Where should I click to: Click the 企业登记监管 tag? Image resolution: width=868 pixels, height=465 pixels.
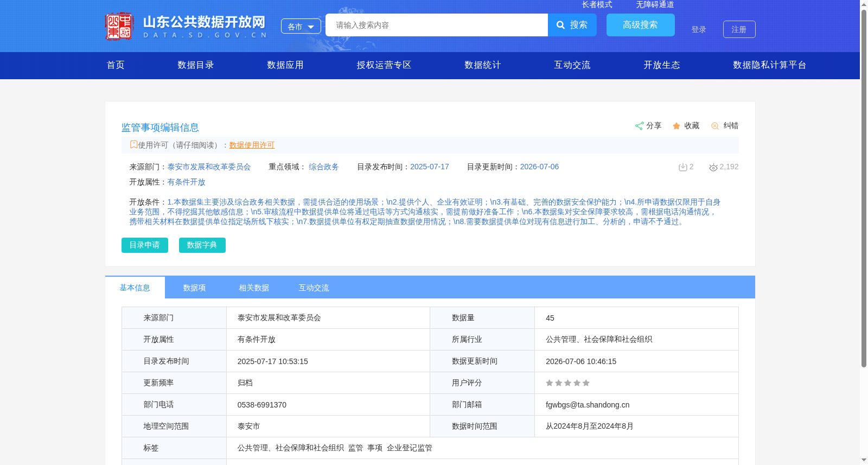pyautogui.click(x=410, y=448)
